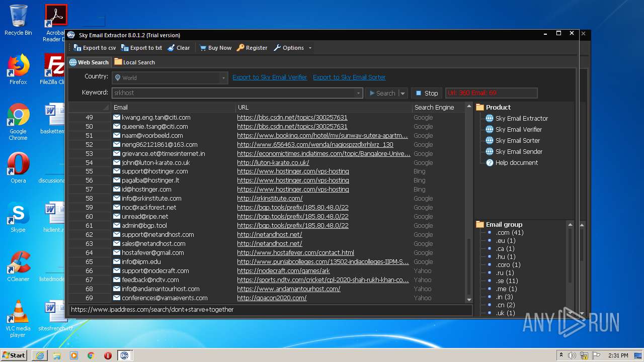Select email support@hostinger.com row
This screenshot has height=362, width=644.
(267, 171)
